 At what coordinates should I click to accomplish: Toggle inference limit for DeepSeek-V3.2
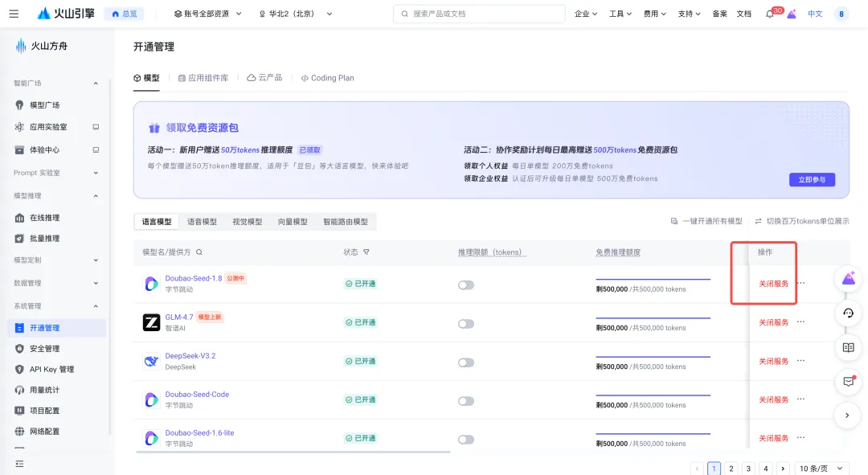point(466,362)
